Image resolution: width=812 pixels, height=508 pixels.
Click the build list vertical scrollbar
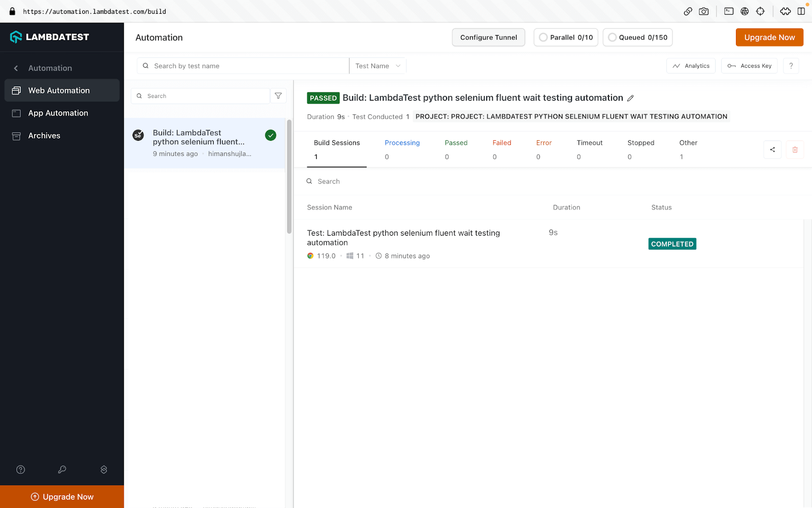(289, 176)
